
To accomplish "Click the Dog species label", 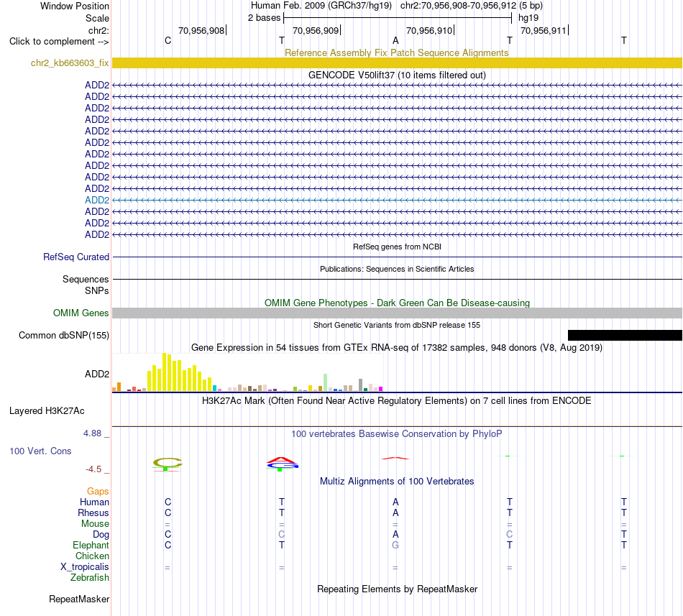I will click(101, 535).
